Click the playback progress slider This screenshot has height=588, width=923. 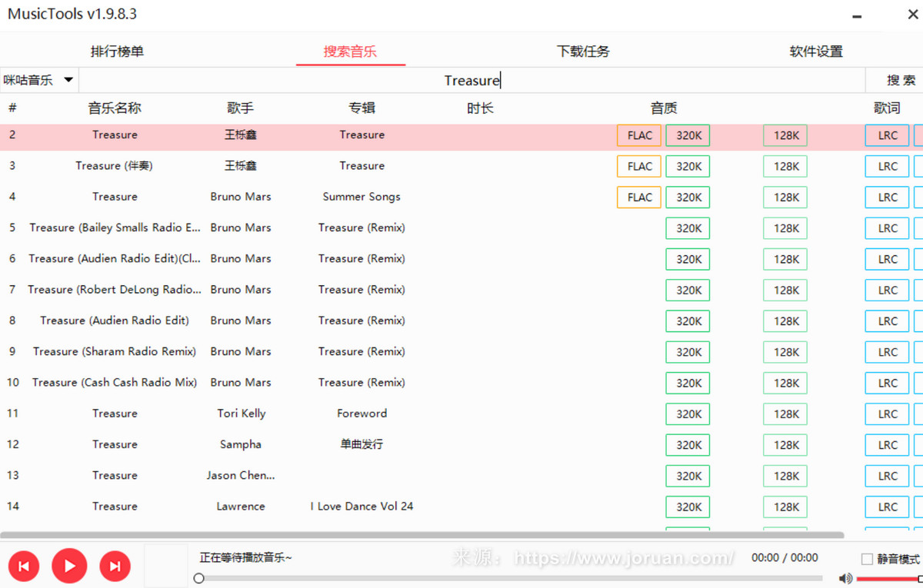pos(508,578)
